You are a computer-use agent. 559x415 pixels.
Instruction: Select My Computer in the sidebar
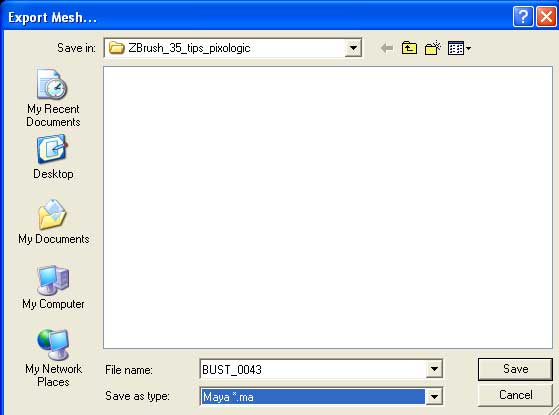click(53, 287)
